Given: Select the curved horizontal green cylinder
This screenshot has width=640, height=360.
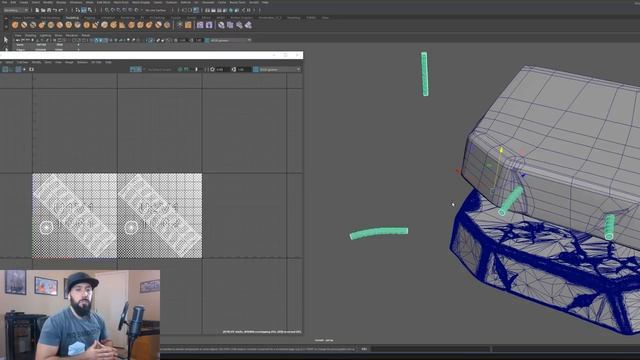Looking at the screenshot, I should pos(379,233).
